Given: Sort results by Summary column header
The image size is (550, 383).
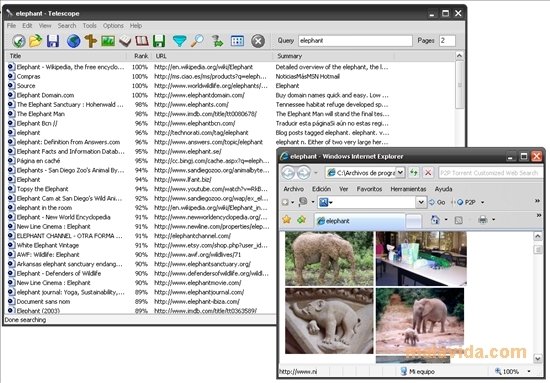Looking at the screenshot, I should [334, 56].
